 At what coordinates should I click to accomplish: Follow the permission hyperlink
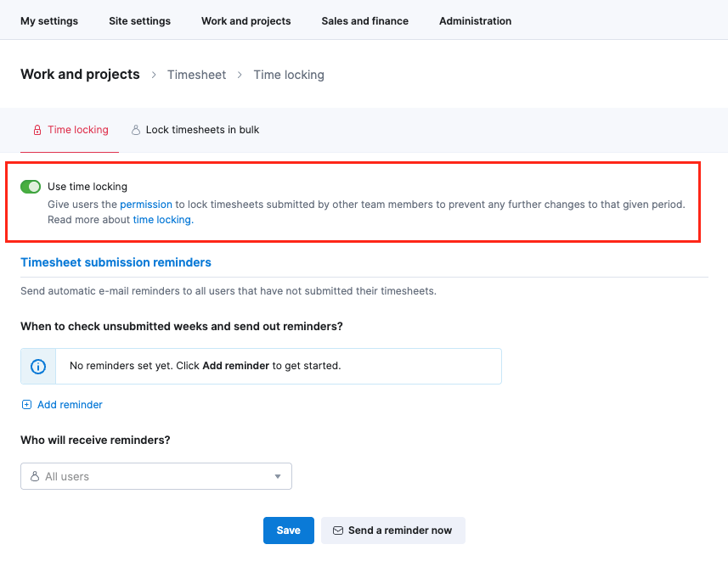point(146,205)
